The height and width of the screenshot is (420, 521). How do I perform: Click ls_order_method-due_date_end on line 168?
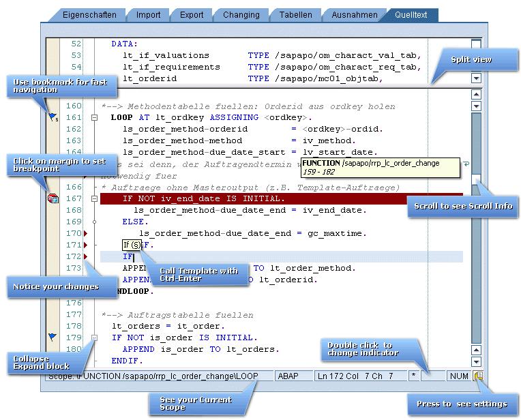[209, 210]
